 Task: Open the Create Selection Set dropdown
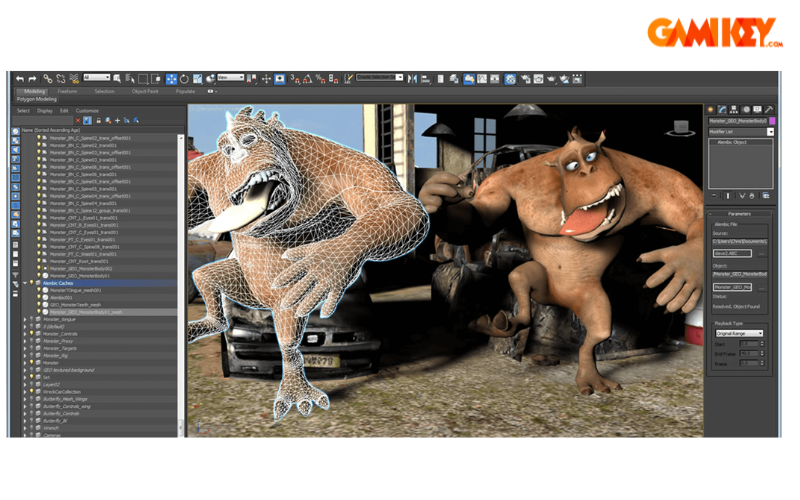pyautogui.click(x=380, y=78)
